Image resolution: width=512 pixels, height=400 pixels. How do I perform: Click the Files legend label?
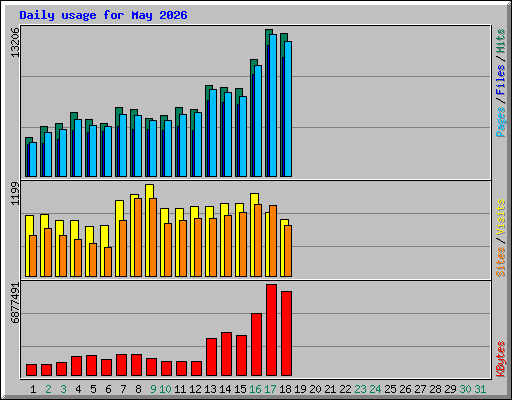point(501,79)
